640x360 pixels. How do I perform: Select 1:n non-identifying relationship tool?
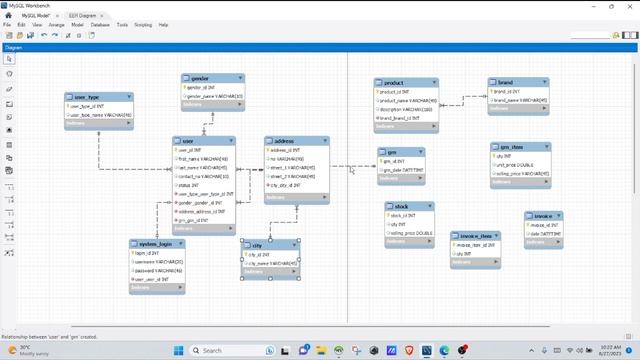(x=9, y=200)
